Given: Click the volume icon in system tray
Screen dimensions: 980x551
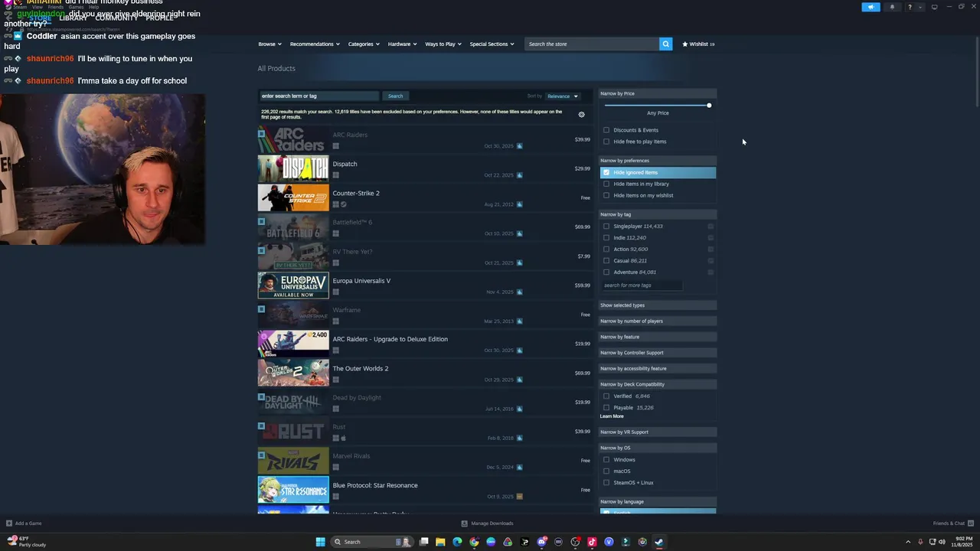Looking at the screenshot, I should pos(941,542).
